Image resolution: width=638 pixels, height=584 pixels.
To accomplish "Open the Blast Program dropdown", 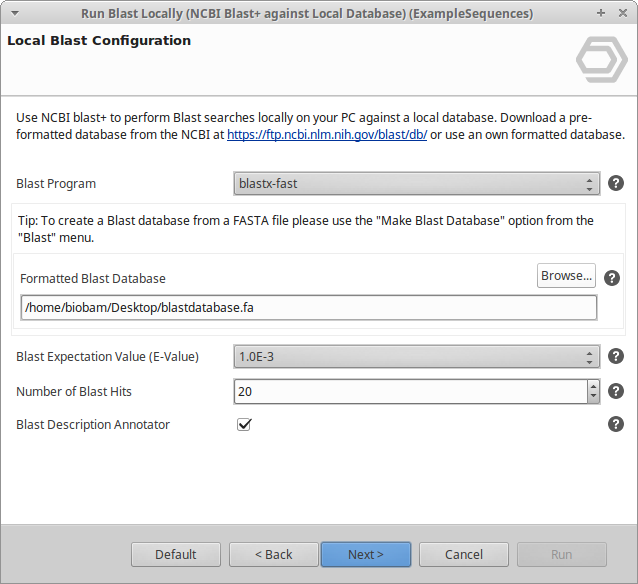I will [415, 184].
